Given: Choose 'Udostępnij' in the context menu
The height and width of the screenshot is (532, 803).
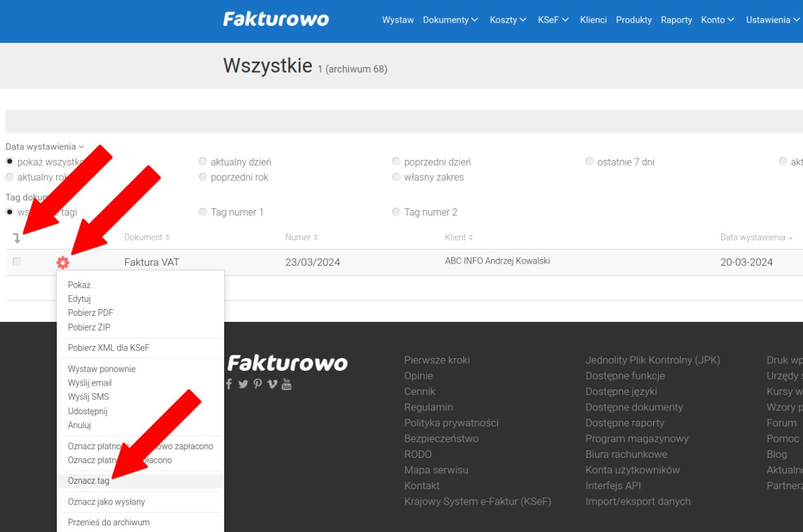Looking at the screenshot, I should point(88,411).
